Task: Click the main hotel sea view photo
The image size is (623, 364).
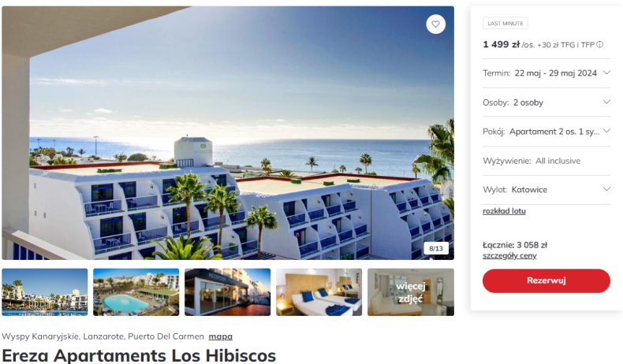Action: pyautogui.click(x=228, y=133)
